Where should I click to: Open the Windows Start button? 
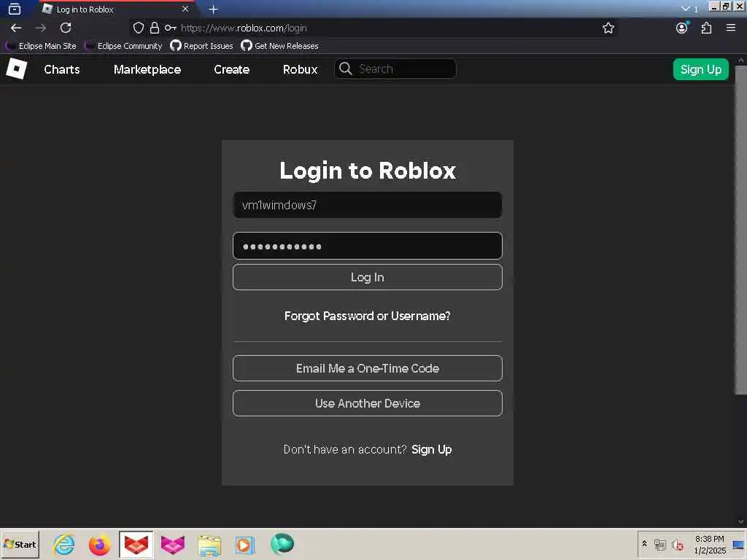(x=20, y=545)
